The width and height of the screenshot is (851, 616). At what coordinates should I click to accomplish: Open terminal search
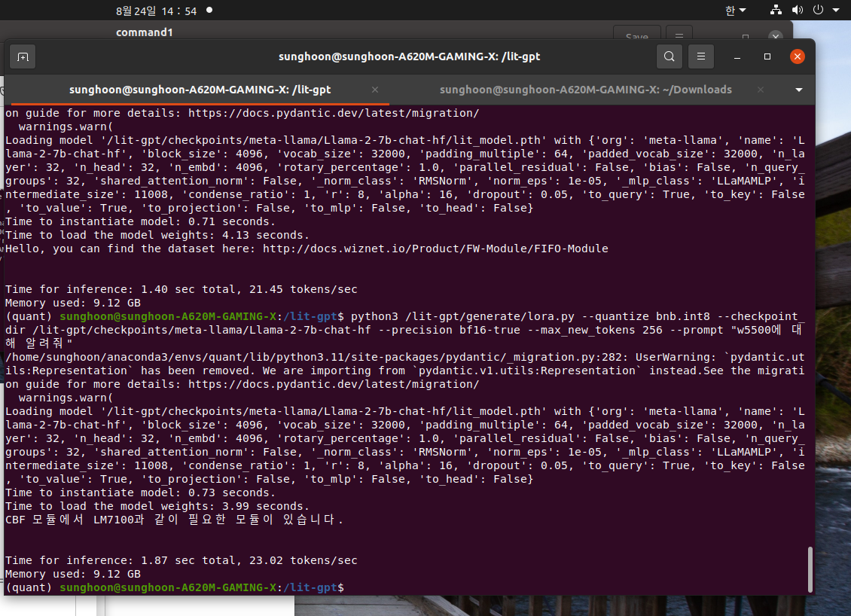click(670, 56)
